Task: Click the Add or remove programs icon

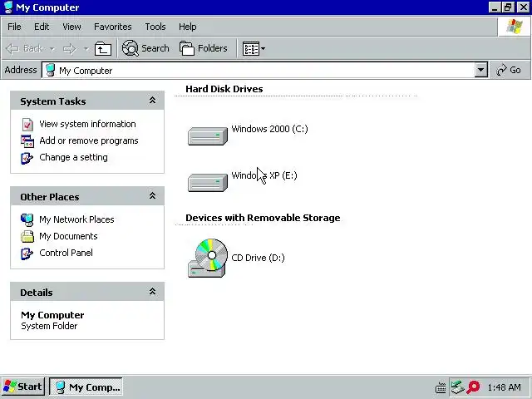Action: tap(27, 141)
